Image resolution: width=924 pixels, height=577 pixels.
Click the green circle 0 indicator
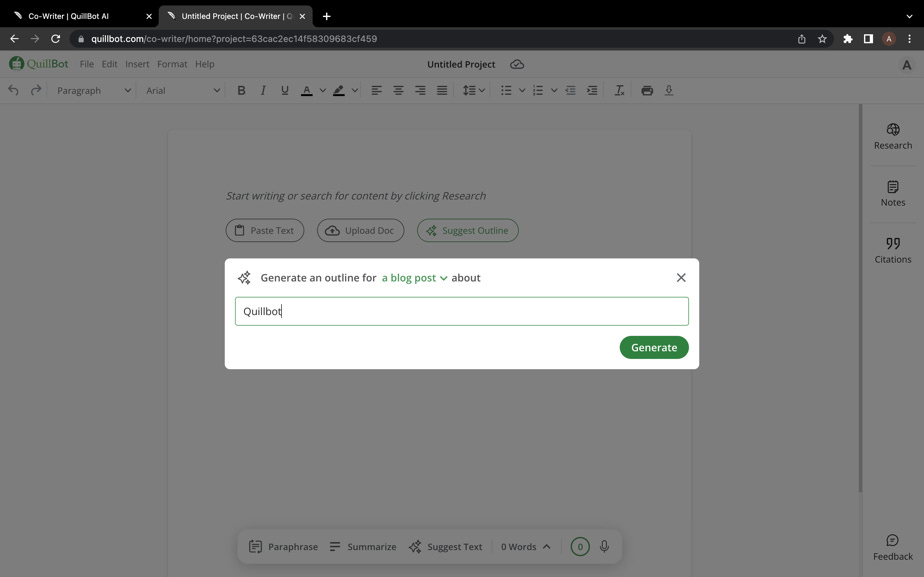click(580, 546)
